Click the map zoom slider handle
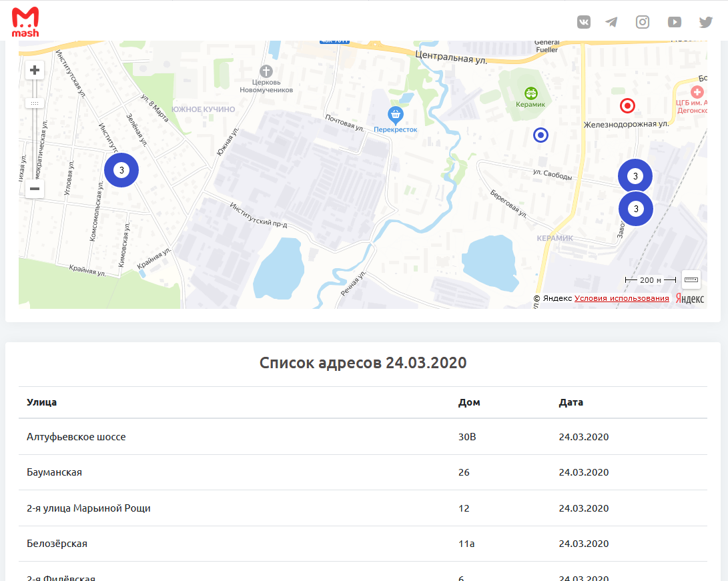 (34, 103)
